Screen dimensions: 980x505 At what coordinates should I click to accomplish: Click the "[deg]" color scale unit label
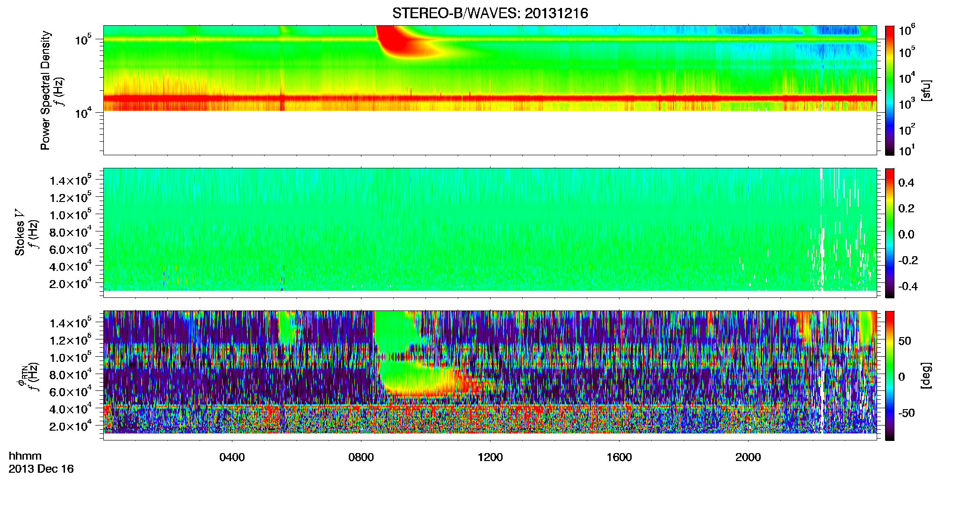pos(926,375)
